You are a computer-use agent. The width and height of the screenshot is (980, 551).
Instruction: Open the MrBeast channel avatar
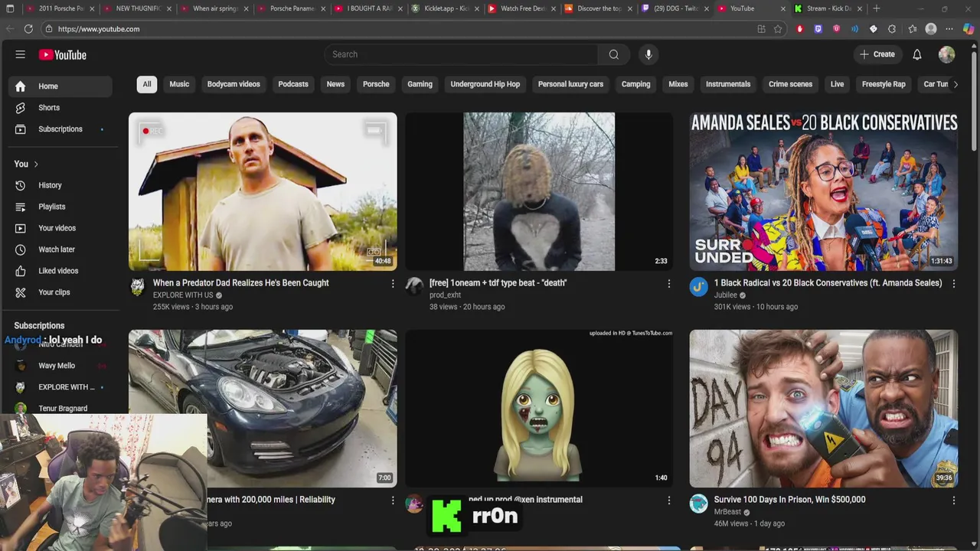tap(698, 504)
